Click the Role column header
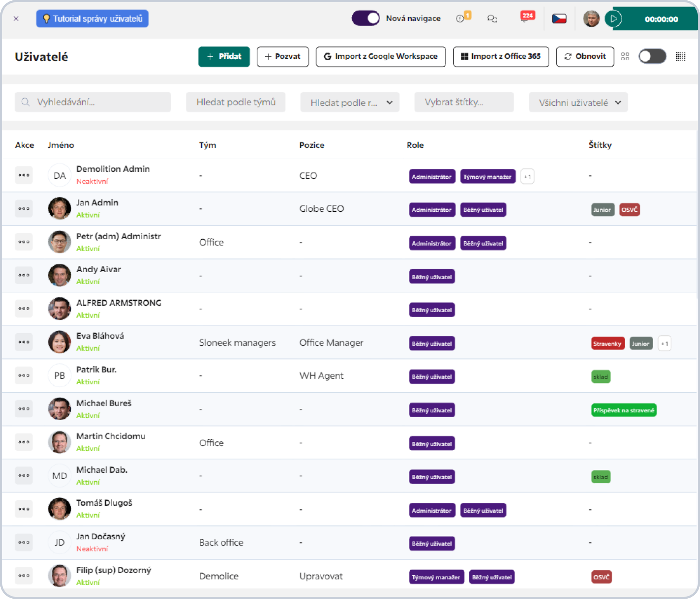This screenshot has width=700, height=599. [415, 145]
